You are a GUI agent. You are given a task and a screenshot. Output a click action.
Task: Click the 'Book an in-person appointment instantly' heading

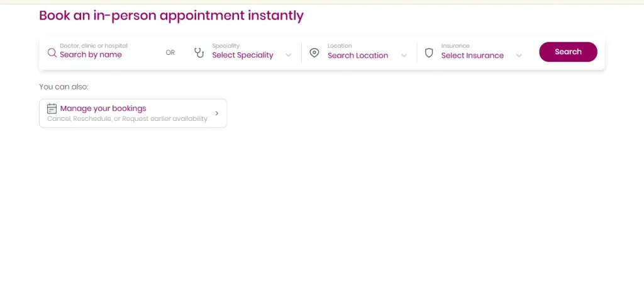coord(171,16)
